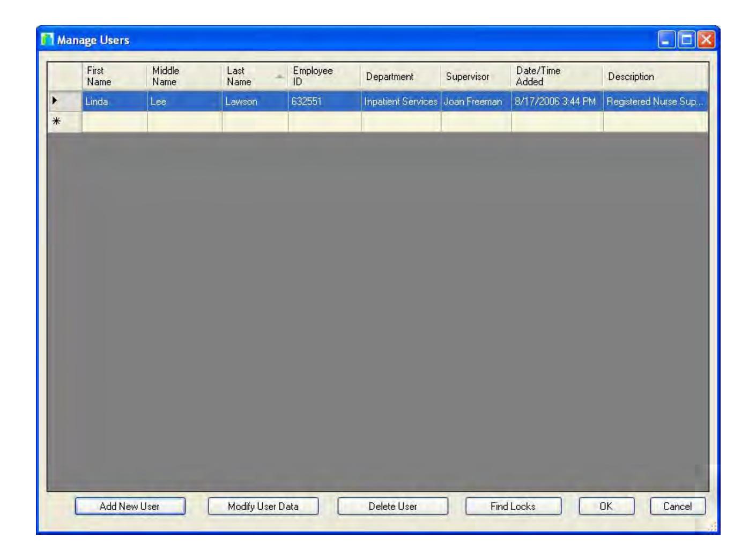Select the 'Registered Nurse Sup...' description cell
756x559 pixels.
click(655, 101)
